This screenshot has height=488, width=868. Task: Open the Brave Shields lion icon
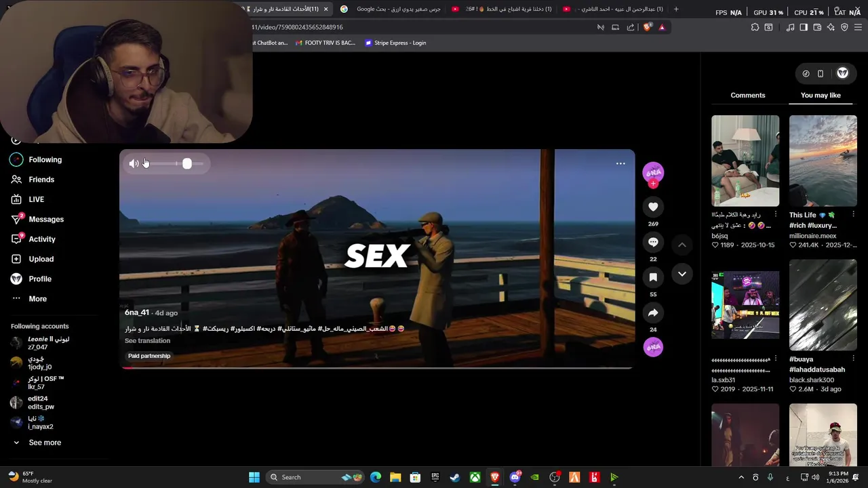pos(648,27)
